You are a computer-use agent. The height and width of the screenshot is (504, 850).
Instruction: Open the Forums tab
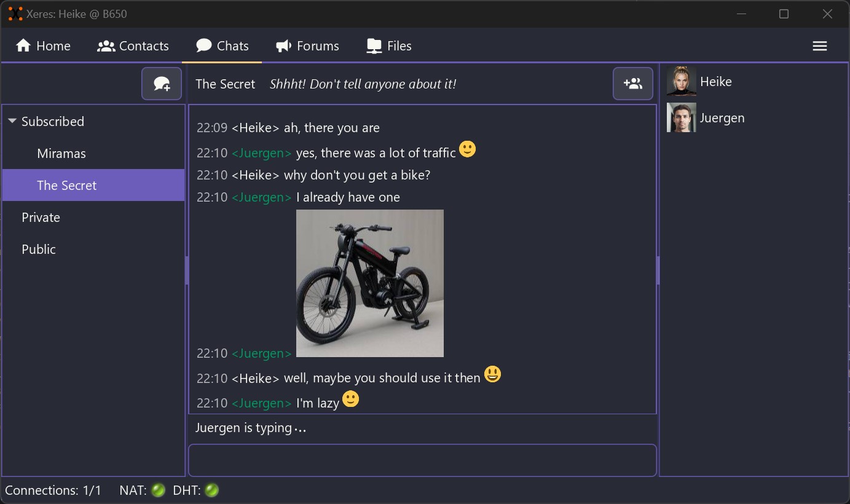coord(307,46)
